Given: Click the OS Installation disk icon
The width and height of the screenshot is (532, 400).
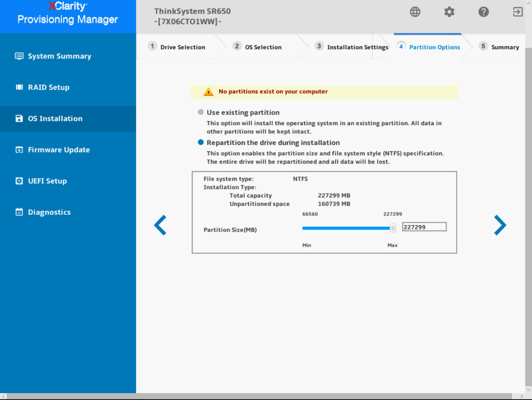Looking at the screenshot, I should pos(19,118).
